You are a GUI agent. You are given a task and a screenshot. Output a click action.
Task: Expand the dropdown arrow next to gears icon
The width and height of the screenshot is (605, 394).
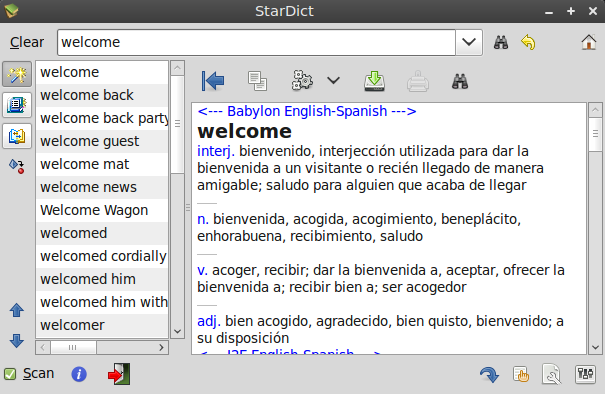[x=333, y=81]
